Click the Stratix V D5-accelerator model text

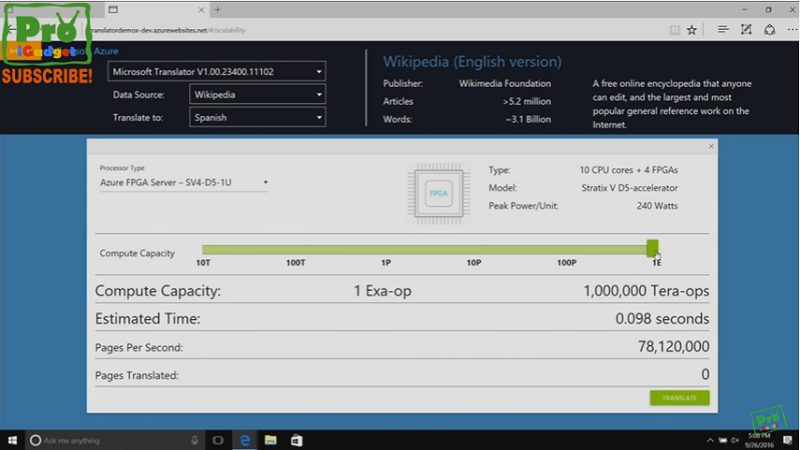(x=630, y=188)
